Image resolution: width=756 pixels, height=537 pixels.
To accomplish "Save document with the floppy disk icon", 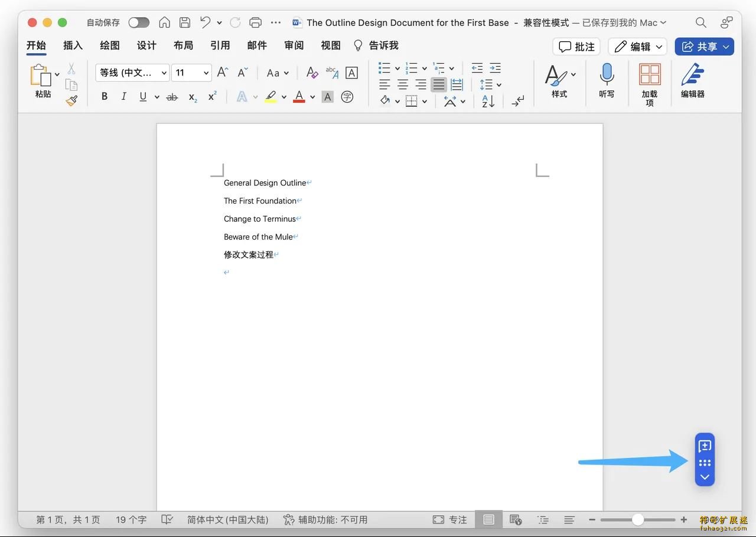I will pos(185,22).
